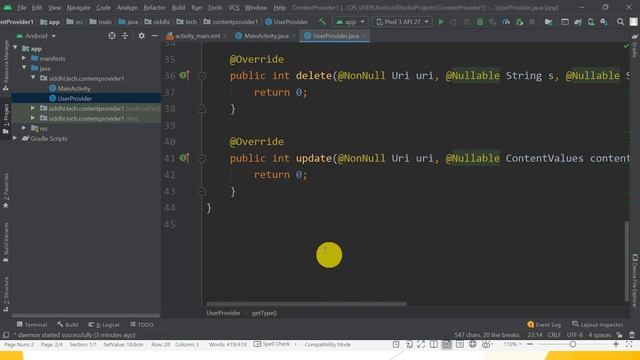The height and width of the screenshot is (360, 640).
Task: Open the Layout Inspector tool window
Action: click(598, 324)
